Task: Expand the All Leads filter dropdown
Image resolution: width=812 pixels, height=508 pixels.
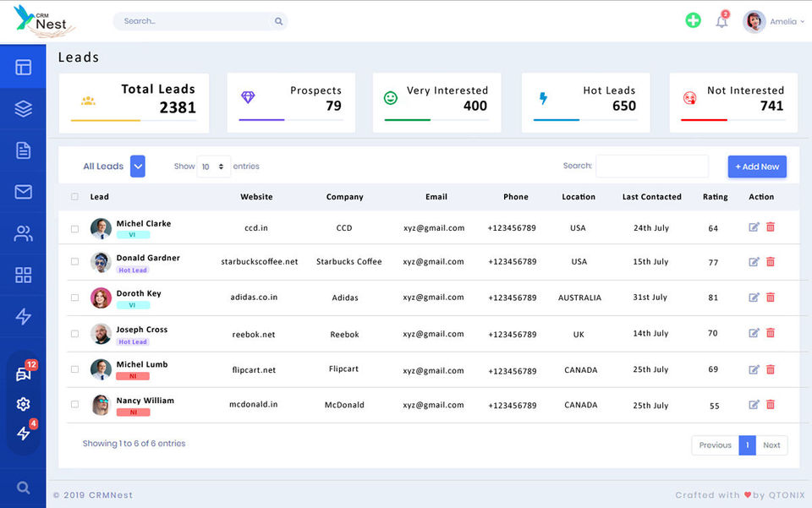Action: [138, 166]
